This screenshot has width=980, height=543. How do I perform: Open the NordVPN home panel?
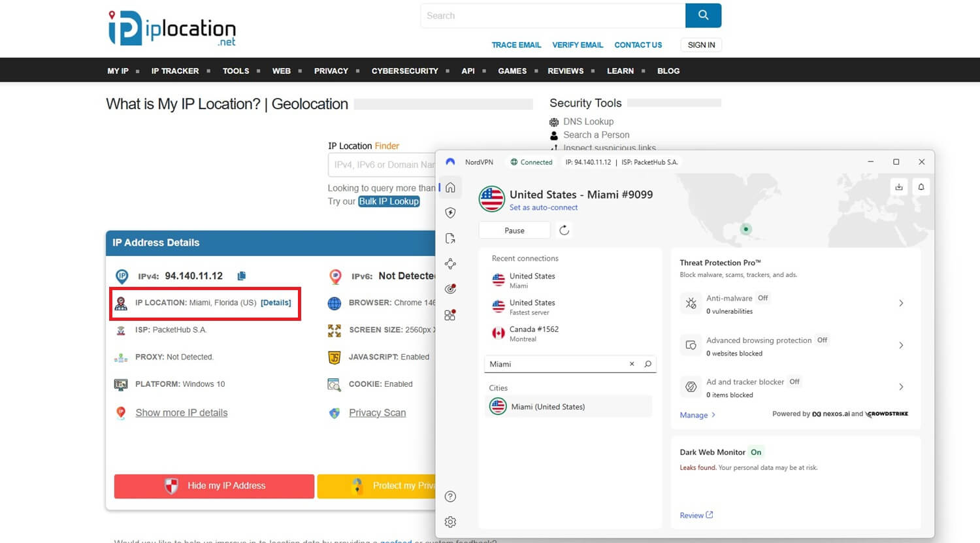tap(450, 188)
